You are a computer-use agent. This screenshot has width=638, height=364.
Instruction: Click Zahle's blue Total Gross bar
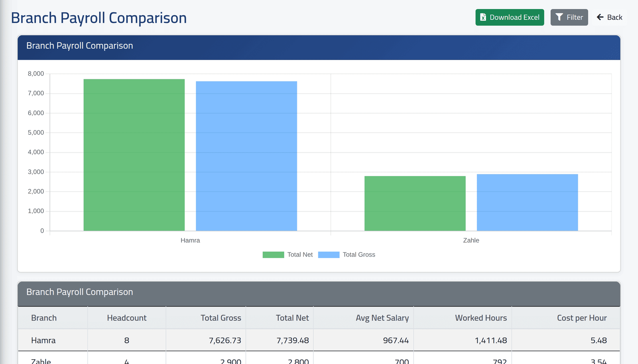coord(527,202)
